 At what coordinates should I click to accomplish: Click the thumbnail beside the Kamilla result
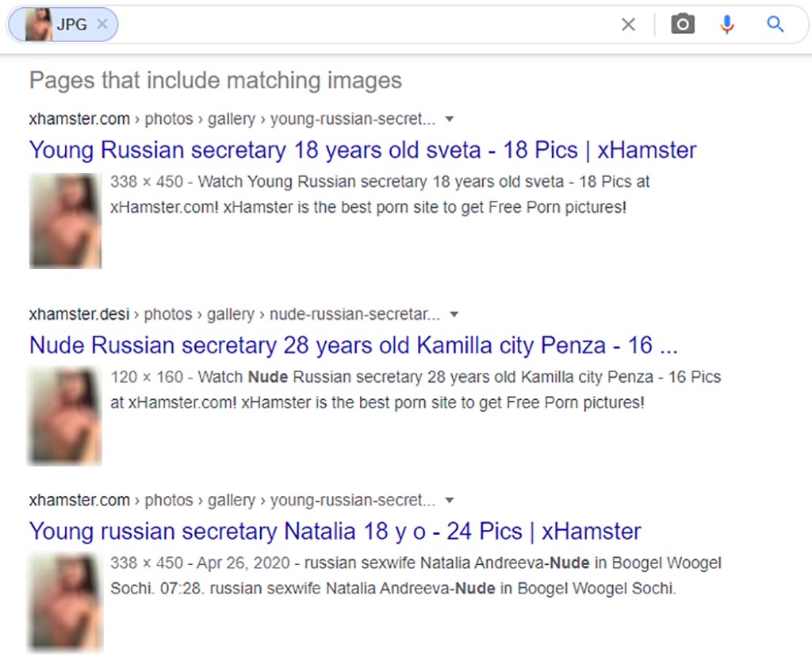coord(64,416)
